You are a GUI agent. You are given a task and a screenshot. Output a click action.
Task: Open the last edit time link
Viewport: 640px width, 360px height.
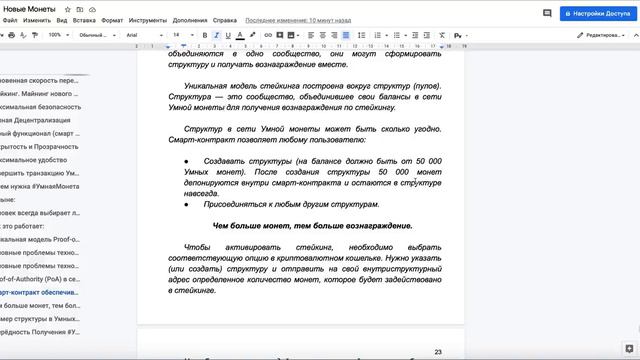coord(298,20)
